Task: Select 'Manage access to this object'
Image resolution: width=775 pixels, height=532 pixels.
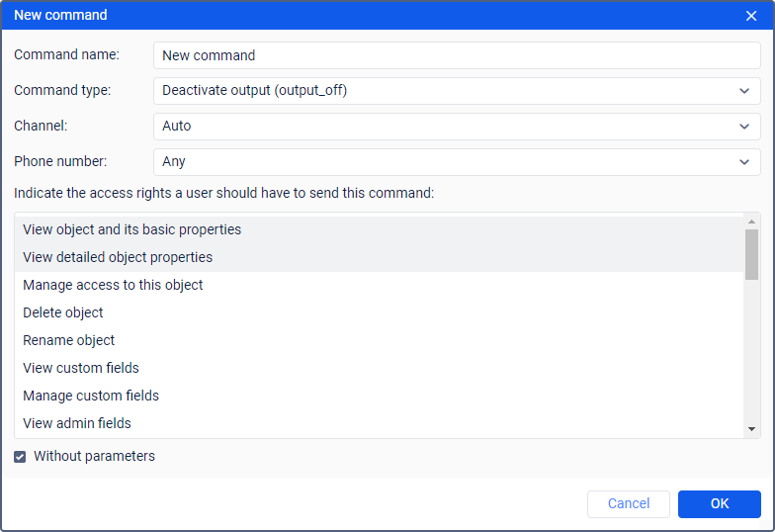Action: tap(113, 285)
